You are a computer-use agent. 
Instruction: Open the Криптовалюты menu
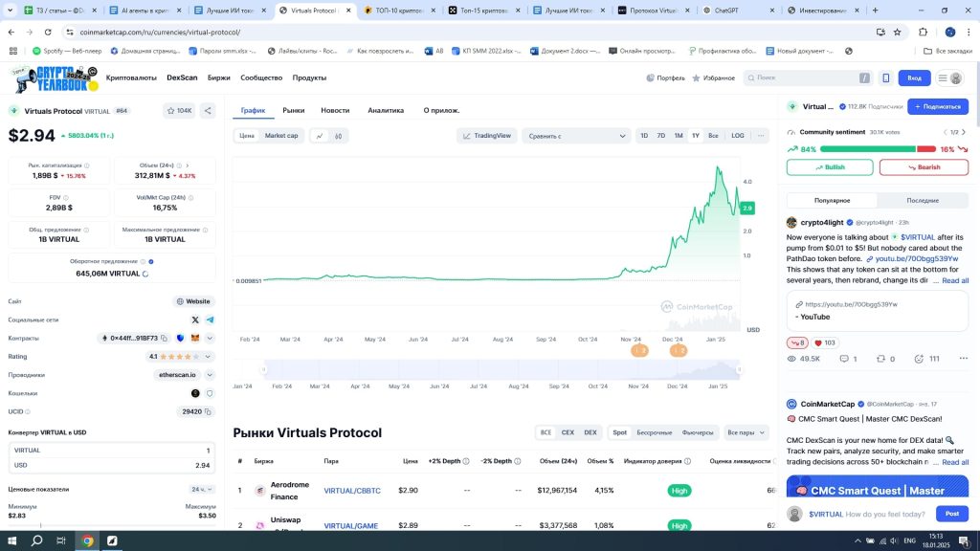pyautogui.click(x=131, y=78)
